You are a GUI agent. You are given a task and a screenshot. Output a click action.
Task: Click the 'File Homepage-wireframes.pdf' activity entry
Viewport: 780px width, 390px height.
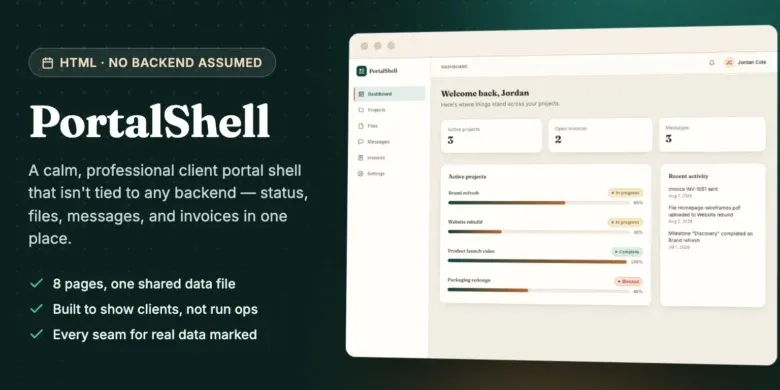(x=704, y=214)
